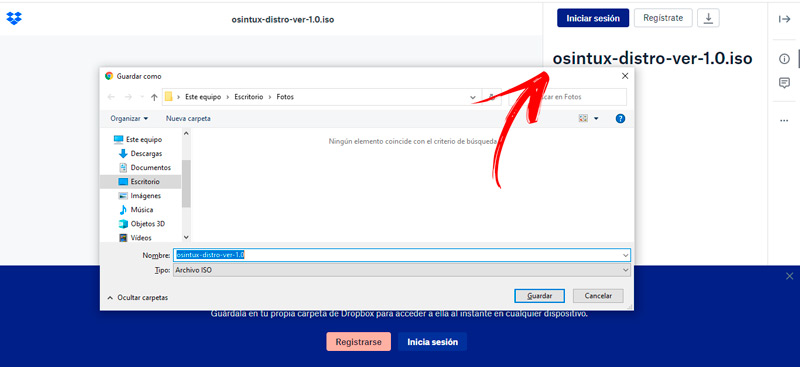Click the search in Fotos field

(568, 96)
